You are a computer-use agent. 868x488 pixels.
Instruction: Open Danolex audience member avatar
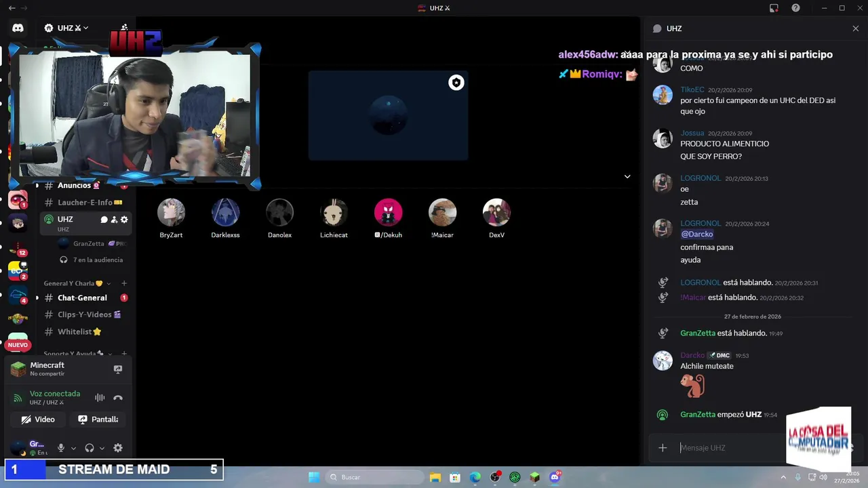(x=279, y=212)
